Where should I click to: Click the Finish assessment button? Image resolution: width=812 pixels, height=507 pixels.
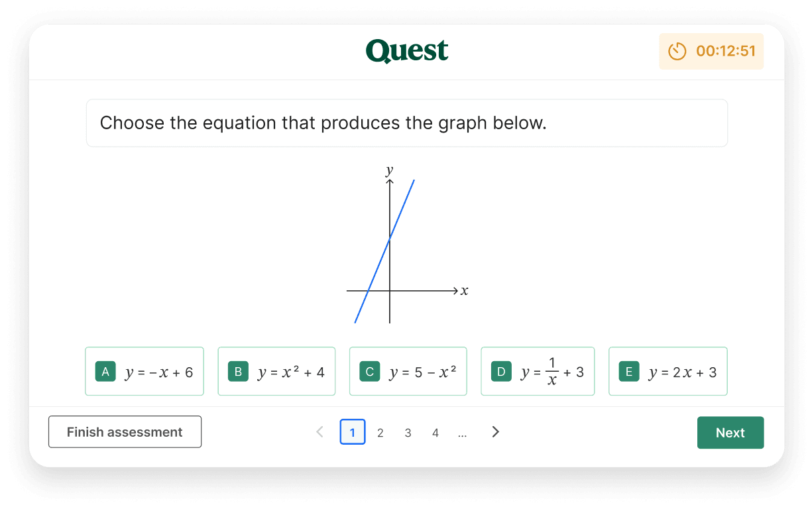(x=125, y=432)
